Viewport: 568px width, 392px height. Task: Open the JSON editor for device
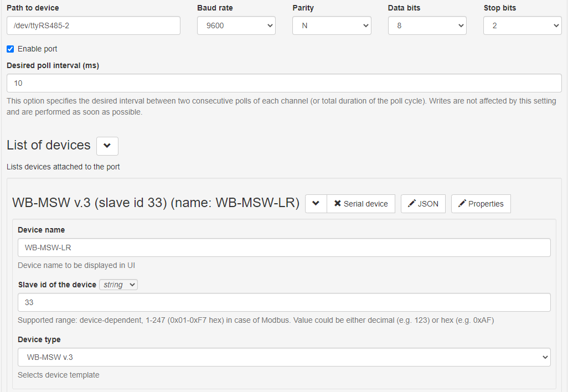point(423,204)
